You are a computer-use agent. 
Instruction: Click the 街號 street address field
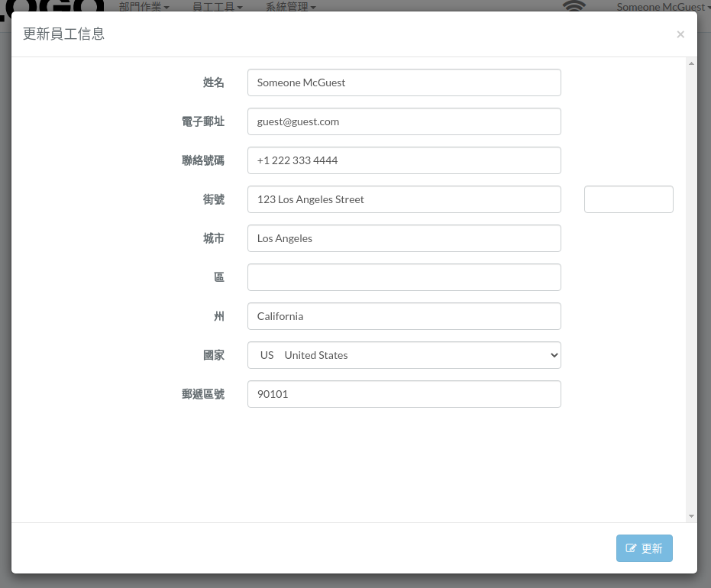click(404, 199)
